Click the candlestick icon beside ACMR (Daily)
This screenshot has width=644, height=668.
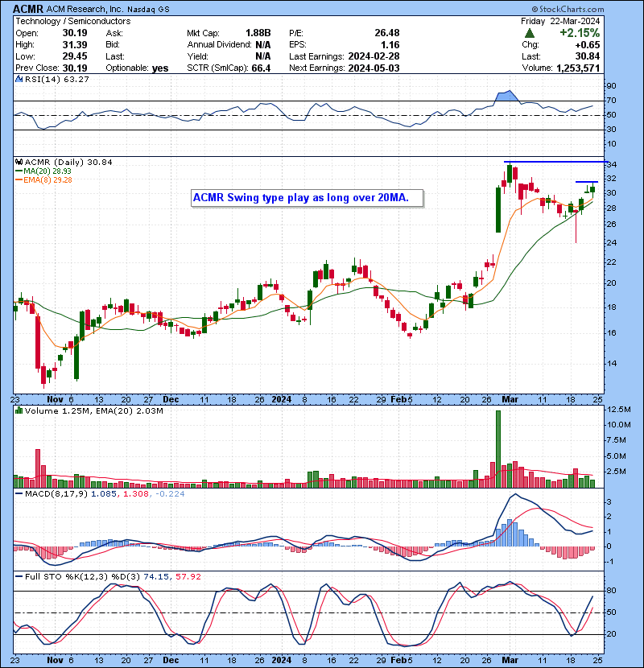pyautogui.click(x=19, y=162)
